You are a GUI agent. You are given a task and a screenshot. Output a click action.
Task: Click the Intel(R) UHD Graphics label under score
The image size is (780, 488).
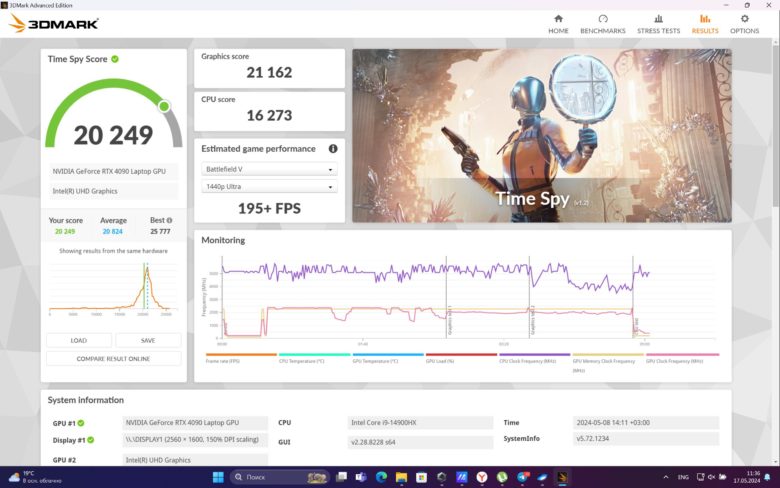113,191
